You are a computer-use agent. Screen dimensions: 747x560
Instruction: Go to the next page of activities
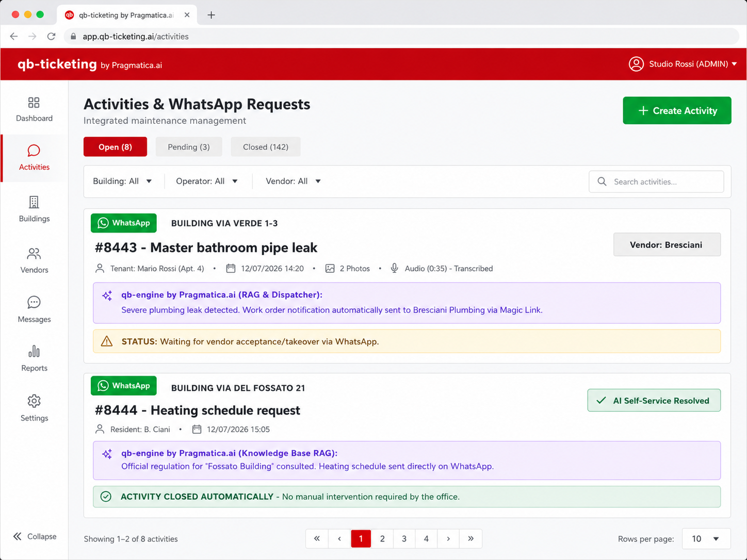tap(448, 539)
